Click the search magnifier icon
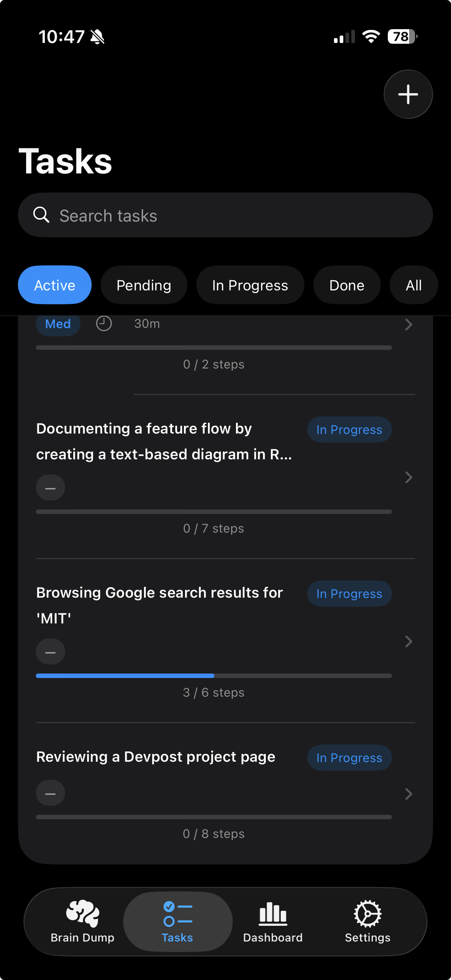The width and height of the screenshot is (451, 980). point(41,215)
